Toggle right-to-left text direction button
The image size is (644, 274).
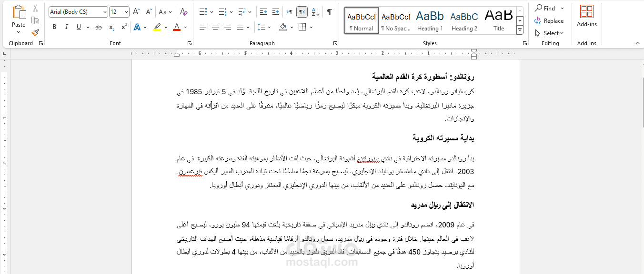click(302, 12)
